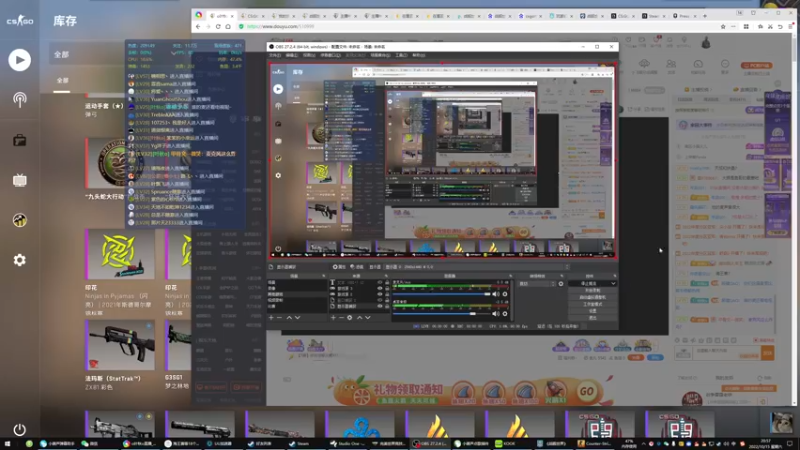Select Ninjas in Pyjamas sticker item
The width and height of the screenshot is (800, 450).
point(120,254)
